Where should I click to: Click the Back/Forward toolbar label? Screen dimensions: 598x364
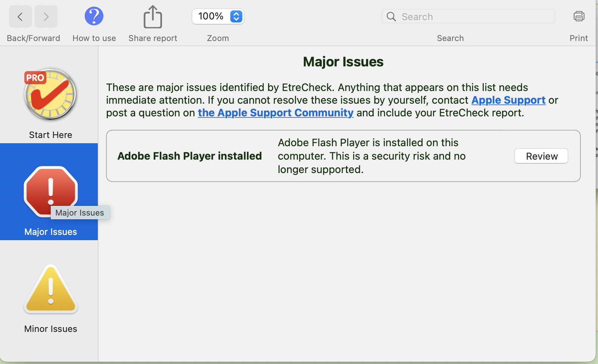pyautogui.click(x=34, y=38)
